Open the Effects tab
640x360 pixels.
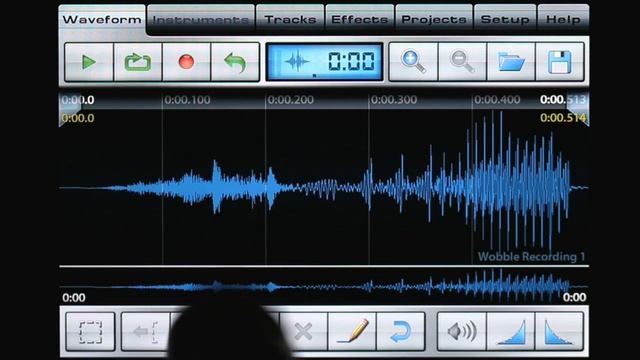tap(360, 19)
